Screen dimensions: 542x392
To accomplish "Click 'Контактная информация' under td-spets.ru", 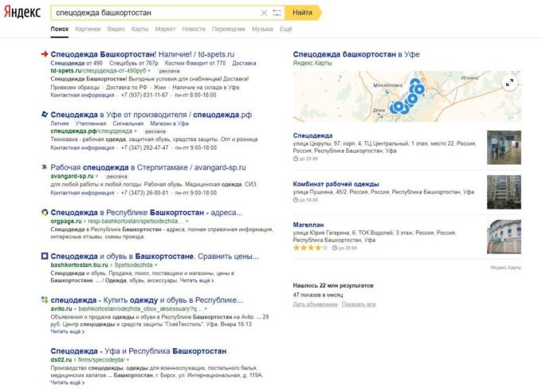I will 82,95.
